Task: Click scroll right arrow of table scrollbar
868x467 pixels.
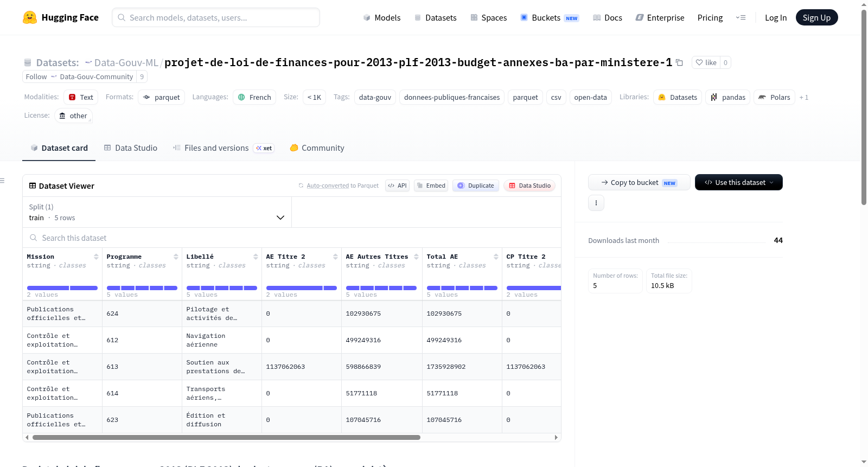Action: pos(556,437)
